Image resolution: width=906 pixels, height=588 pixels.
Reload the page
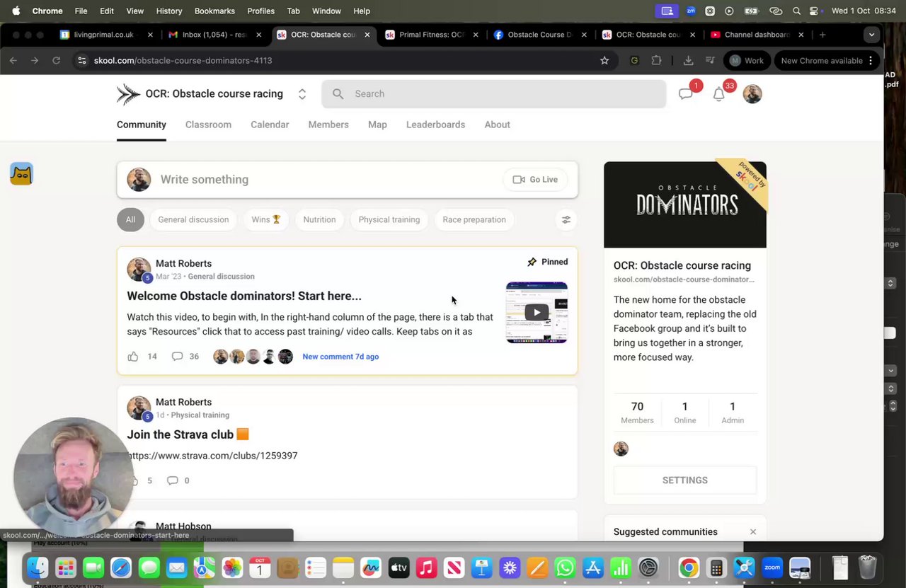pyautogui.click(x=57, y=60)
